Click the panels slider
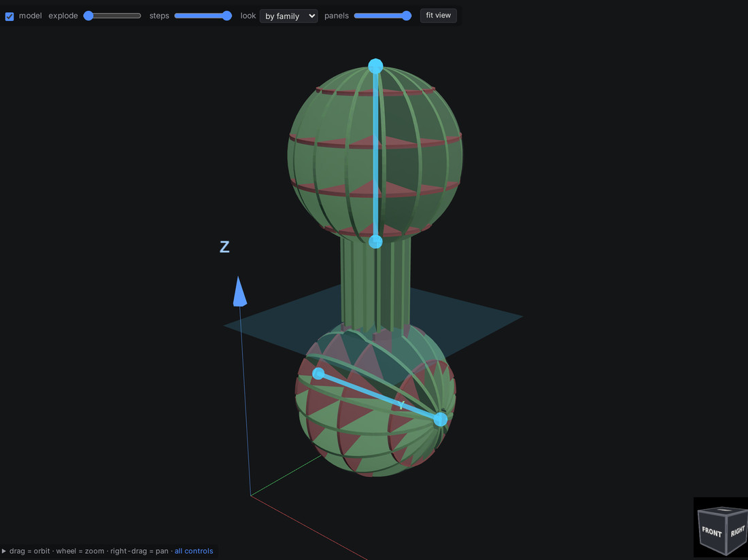The image size is (748, 560). pos(383,16)
